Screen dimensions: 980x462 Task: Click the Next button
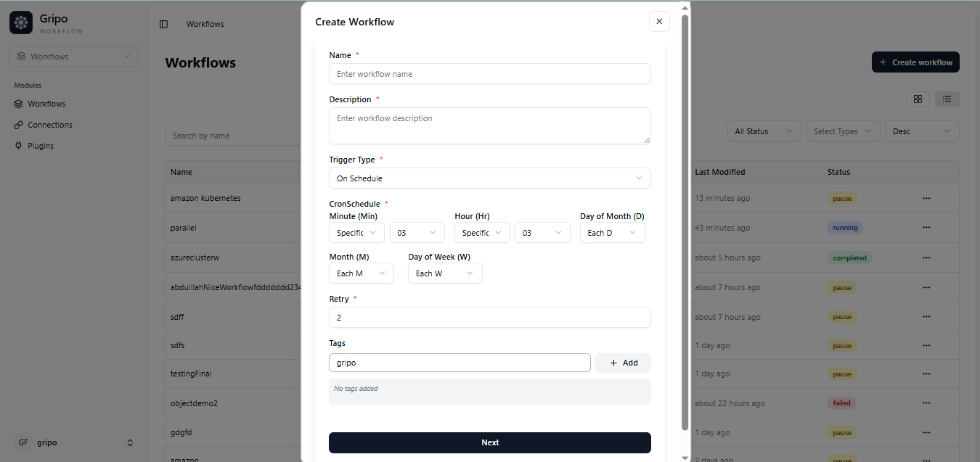pos(489,442)
